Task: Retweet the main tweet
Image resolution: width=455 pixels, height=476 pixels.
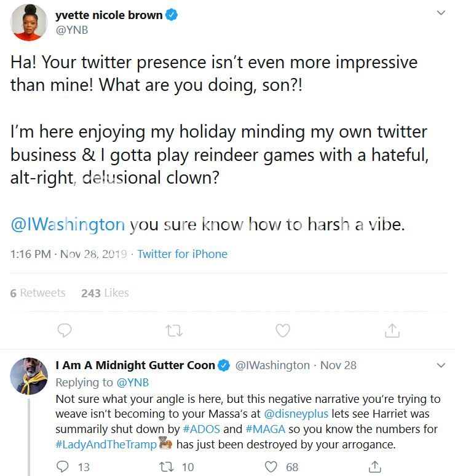Action: 174,331
